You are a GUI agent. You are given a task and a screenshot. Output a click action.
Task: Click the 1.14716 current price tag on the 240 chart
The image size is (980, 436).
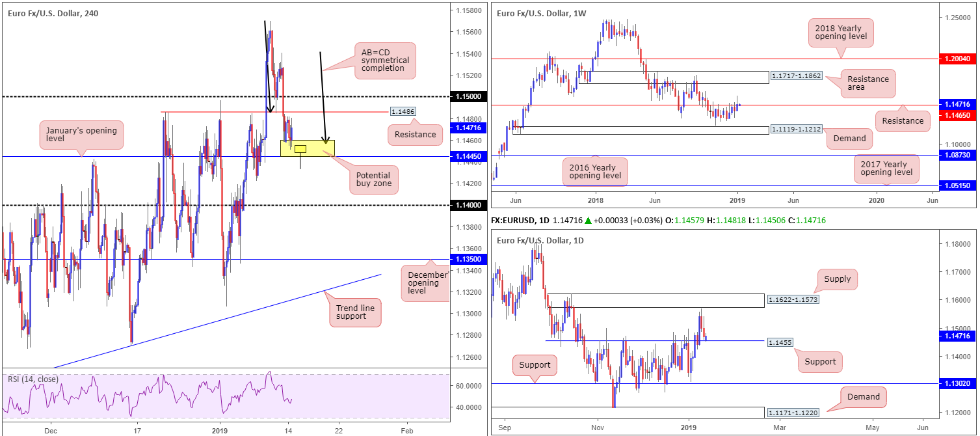pyautogui.click(x=467, y=128)
